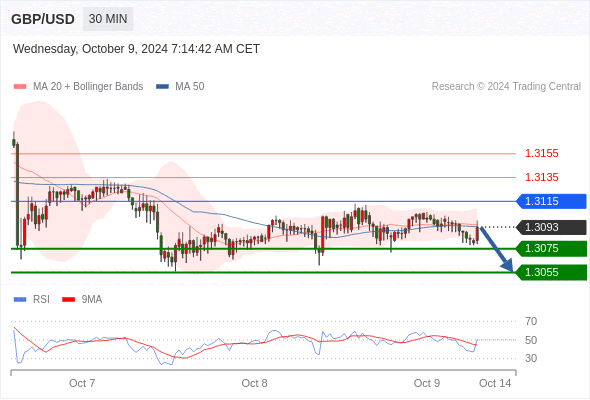This screenshot has width=590, height=400.
Task: Click the MA 50 legend label
Action: click(190, 87)
